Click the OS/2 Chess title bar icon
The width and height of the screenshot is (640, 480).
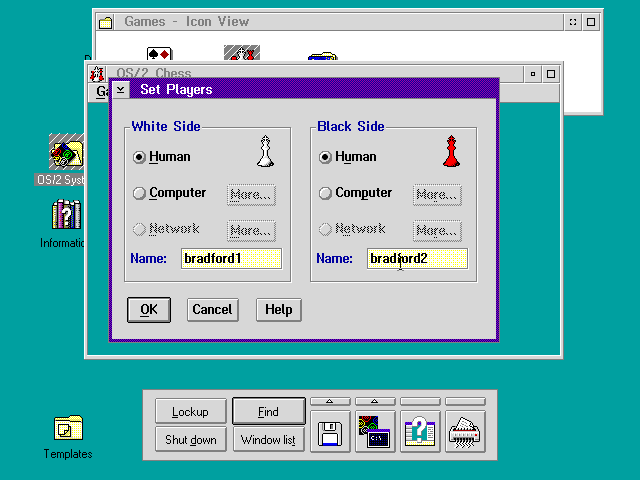[x=97, y=74]
